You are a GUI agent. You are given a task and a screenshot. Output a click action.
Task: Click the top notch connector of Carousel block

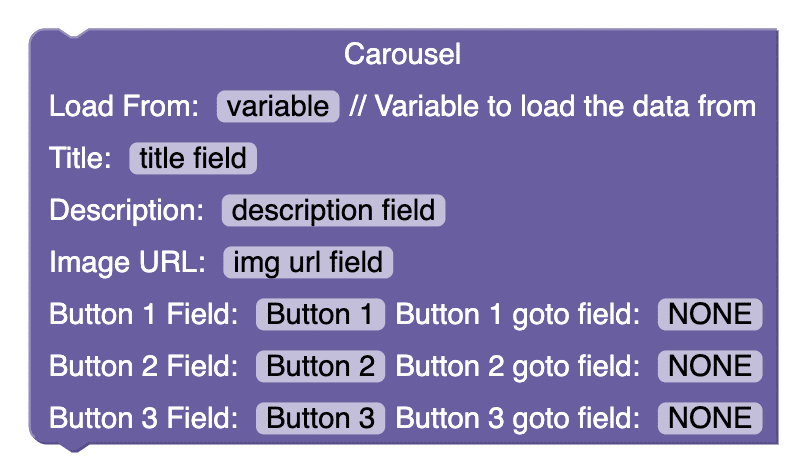pos(74,34)
